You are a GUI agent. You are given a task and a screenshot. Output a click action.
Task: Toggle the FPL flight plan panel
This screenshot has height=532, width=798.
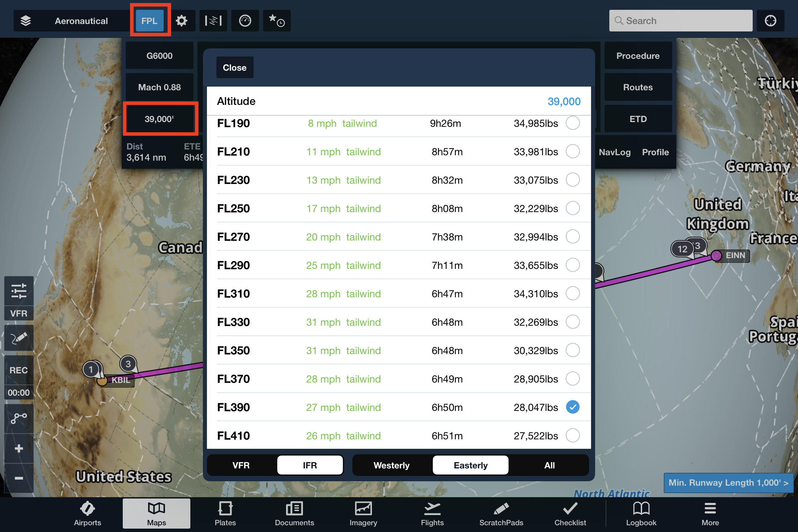tap(149, 21)
